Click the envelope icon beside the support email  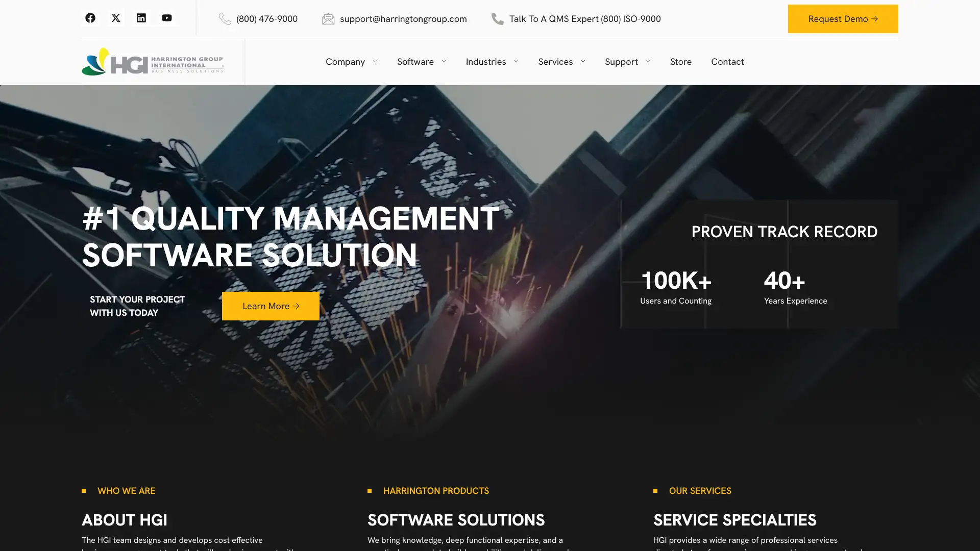pyautogui.click(x=328, y=19)
